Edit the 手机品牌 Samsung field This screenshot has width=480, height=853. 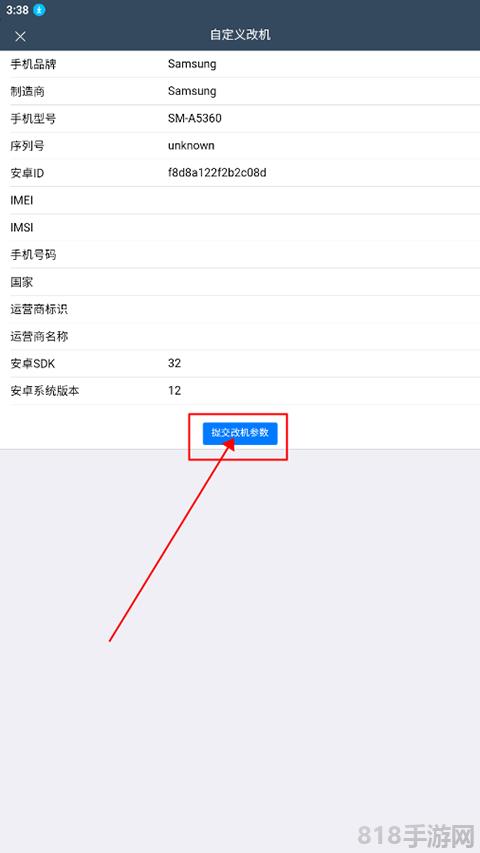pos(323,64)
